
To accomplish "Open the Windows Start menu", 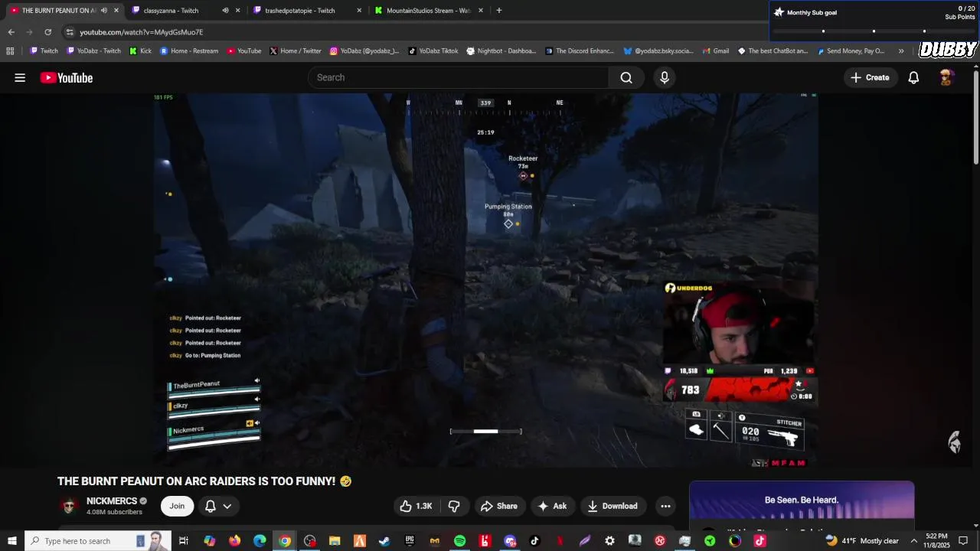I will tap(11, 541).
